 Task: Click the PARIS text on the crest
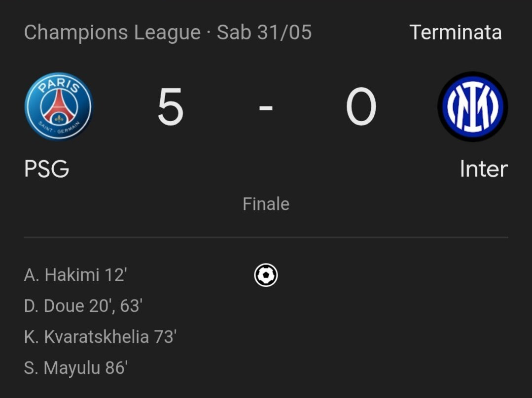click(59, 85)
